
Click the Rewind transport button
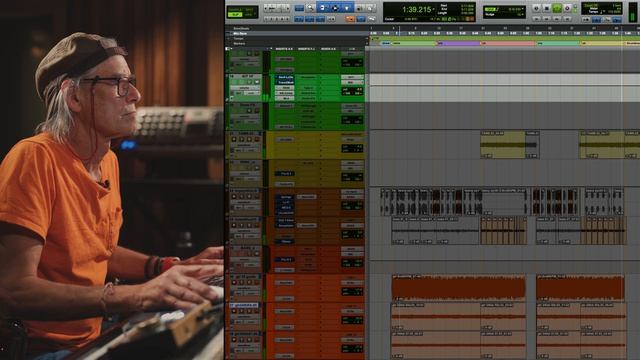547,19
